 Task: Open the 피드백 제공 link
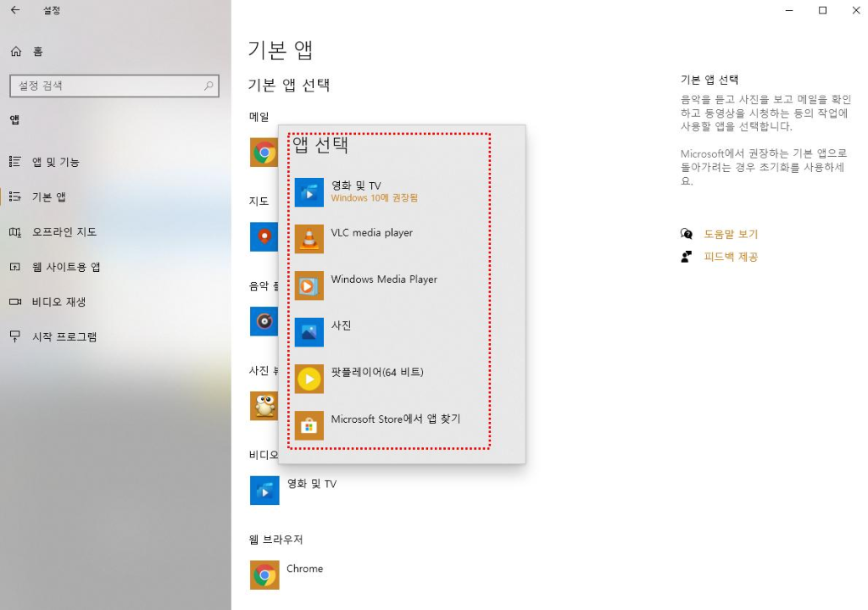pyautogui.click(x=731, y=257)
